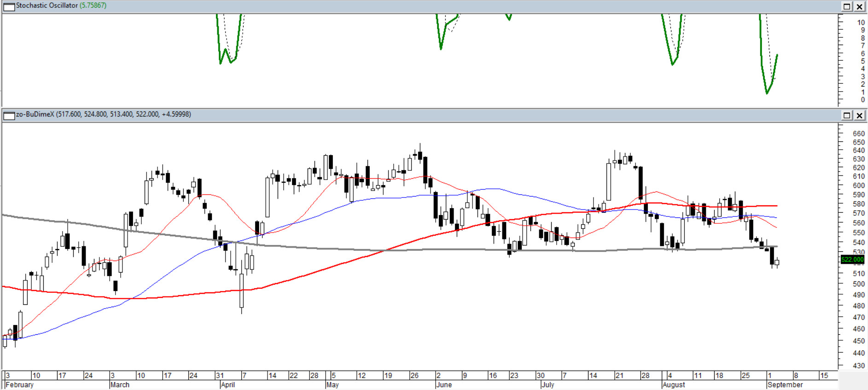Click the zo-BuDimeX pane icon

[x=9, y=115]
